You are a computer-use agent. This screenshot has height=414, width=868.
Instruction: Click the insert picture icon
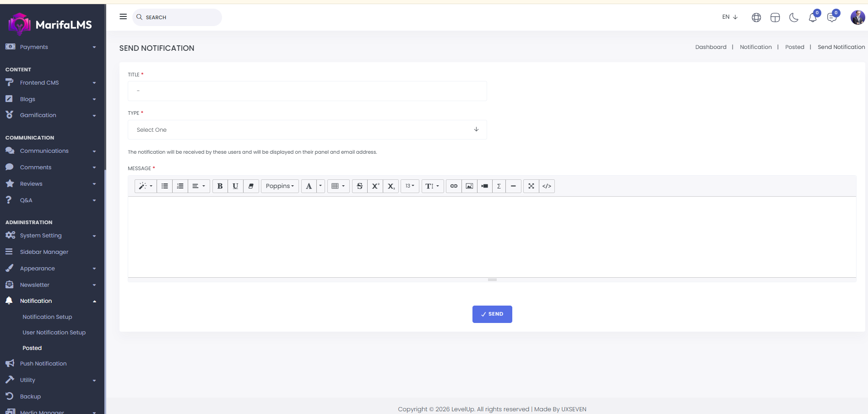point(469,186)
